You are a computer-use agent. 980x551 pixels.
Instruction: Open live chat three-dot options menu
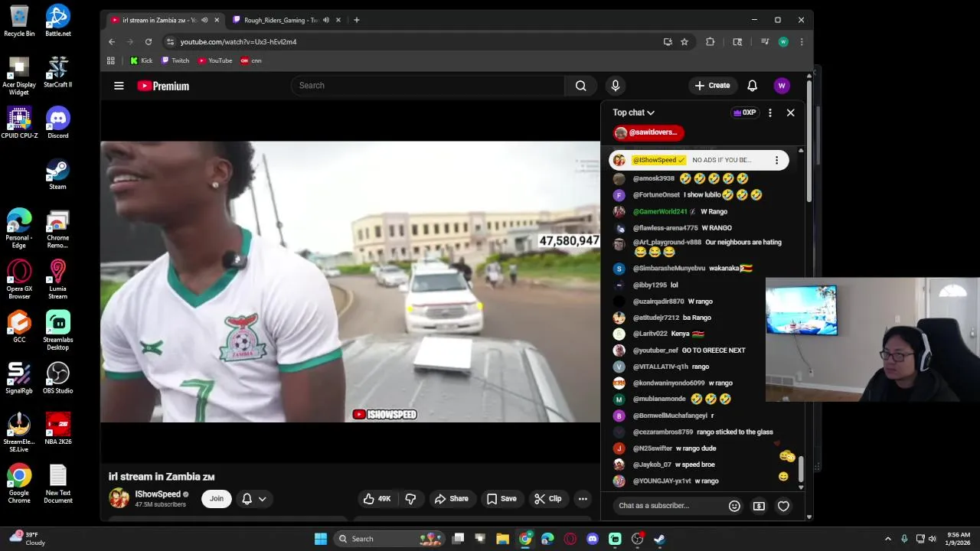[x=770, y=112]
